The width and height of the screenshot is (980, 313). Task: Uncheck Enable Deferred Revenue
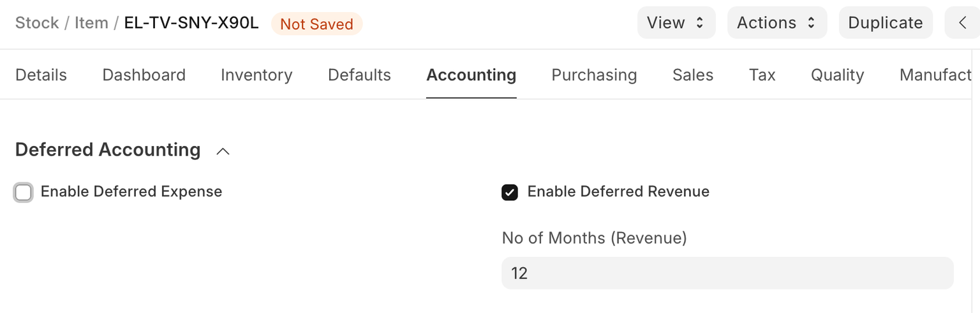(510, 192)
